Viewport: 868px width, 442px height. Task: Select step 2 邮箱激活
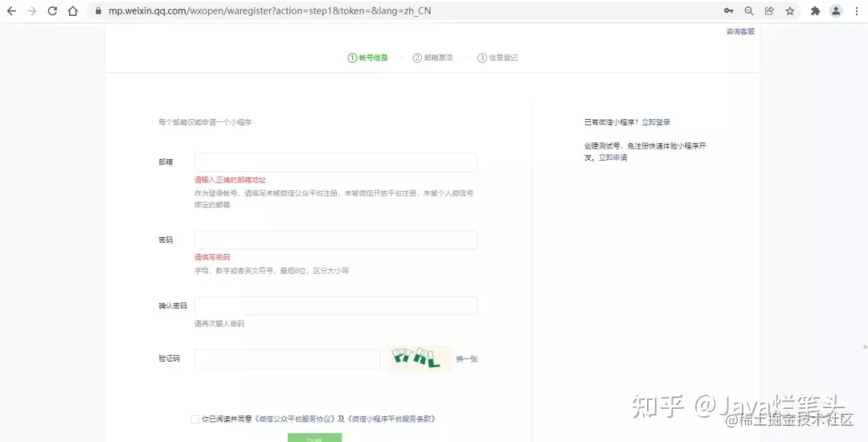[x=433, y=58]
